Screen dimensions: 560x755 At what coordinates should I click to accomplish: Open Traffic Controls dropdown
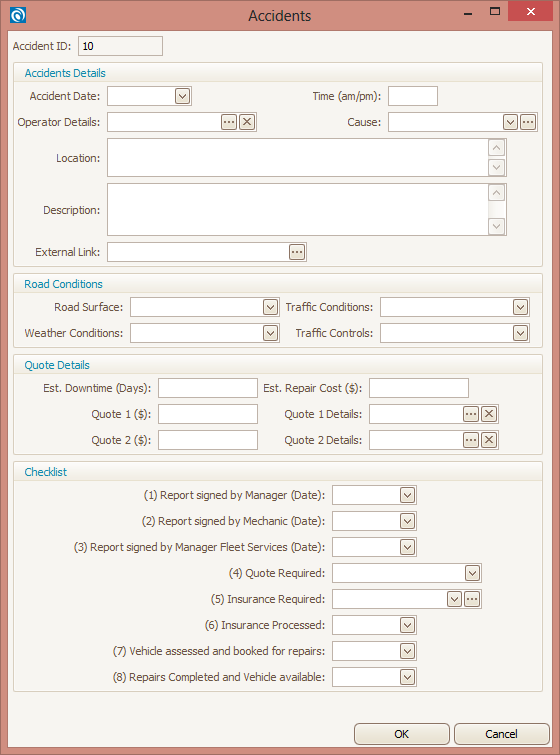520,333
